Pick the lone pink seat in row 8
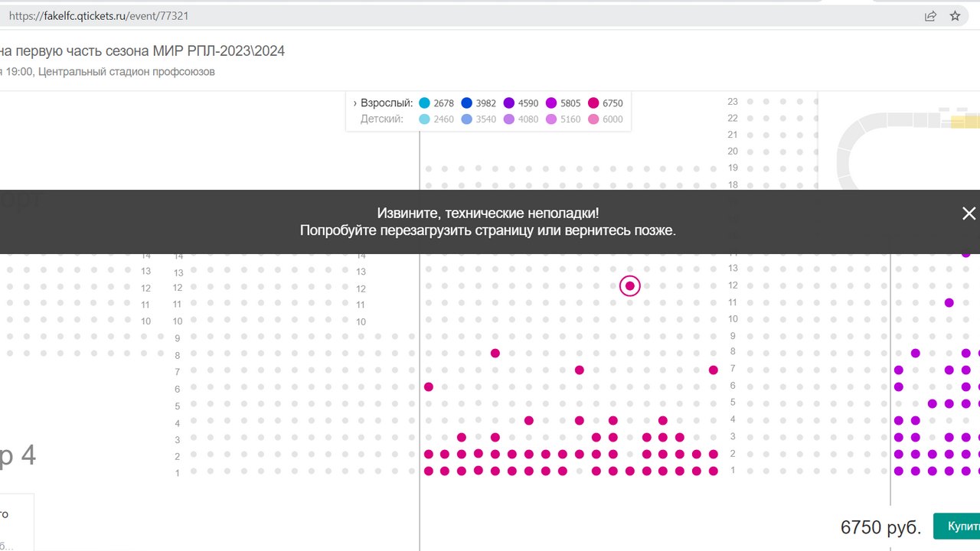 click(495, 353)
